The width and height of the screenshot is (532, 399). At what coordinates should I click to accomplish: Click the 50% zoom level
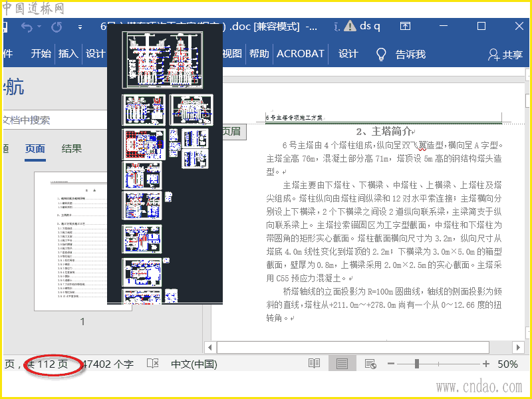tap(507, 364)
